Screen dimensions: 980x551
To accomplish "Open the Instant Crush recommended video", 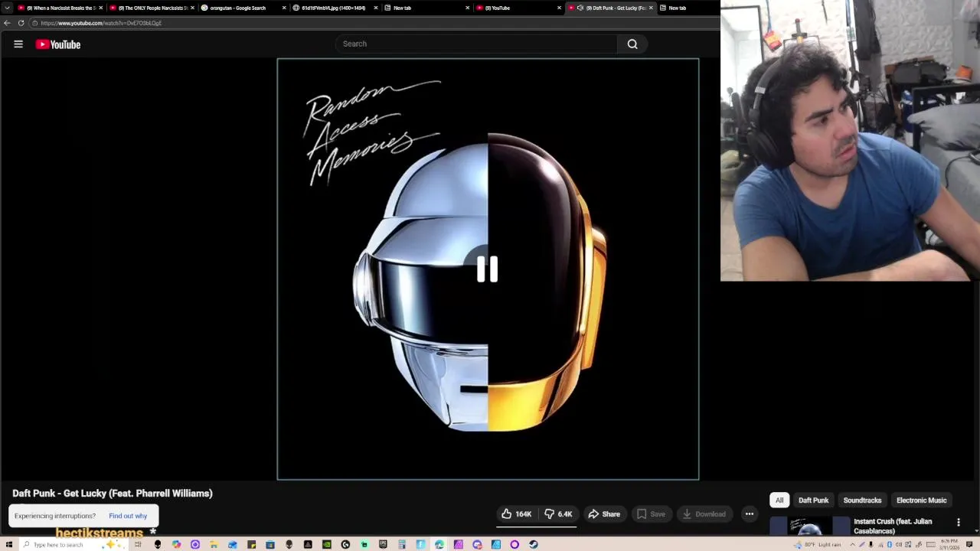I will (x=893, y=526).
